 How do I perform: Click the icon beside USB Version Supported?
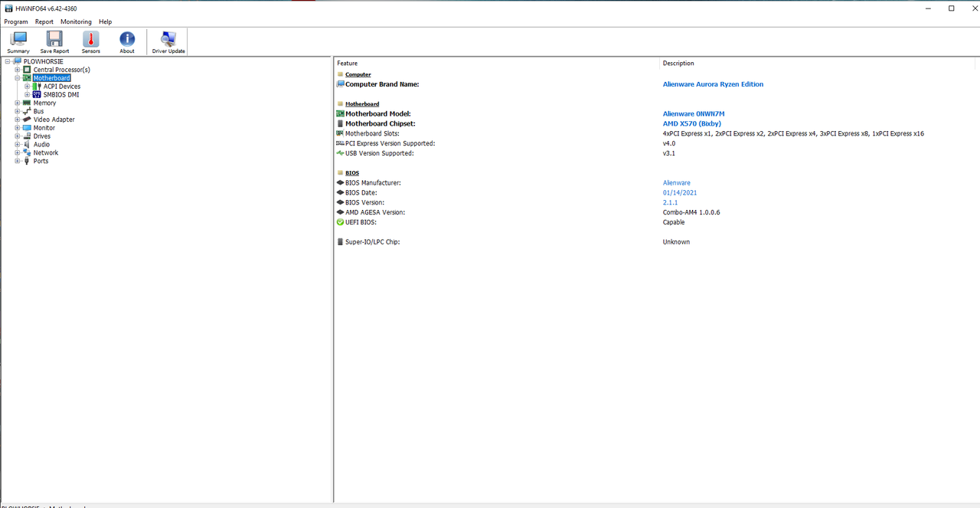[x=340, y=153]
